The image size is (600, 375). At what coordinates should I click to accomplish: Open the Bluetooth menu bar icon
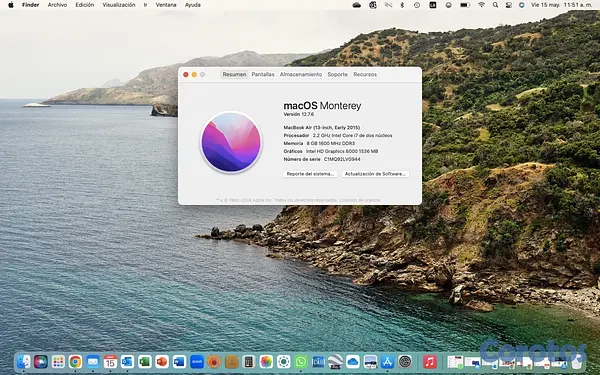tap(402, 5)
